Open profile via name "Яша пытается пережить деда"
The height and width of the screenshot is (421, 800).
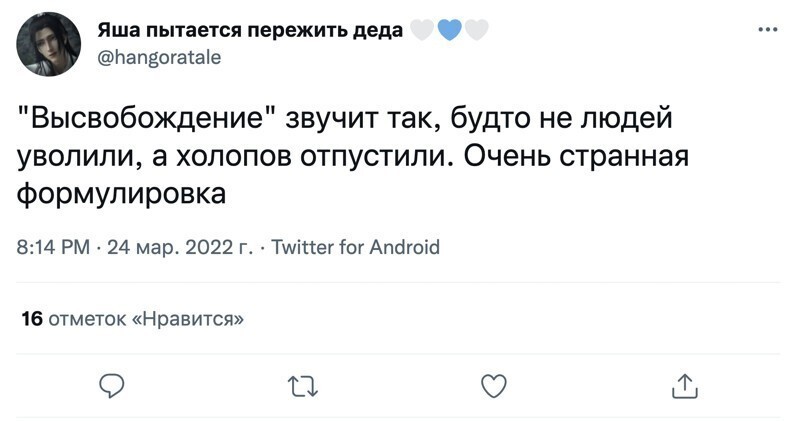point(249,31)
